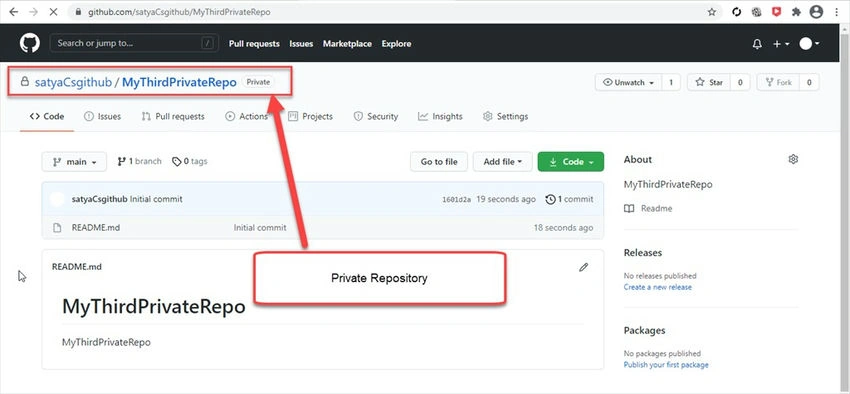850x394 pixels.
Task: Star this repository
Action: pyautogui.click(x=709, y=82)
